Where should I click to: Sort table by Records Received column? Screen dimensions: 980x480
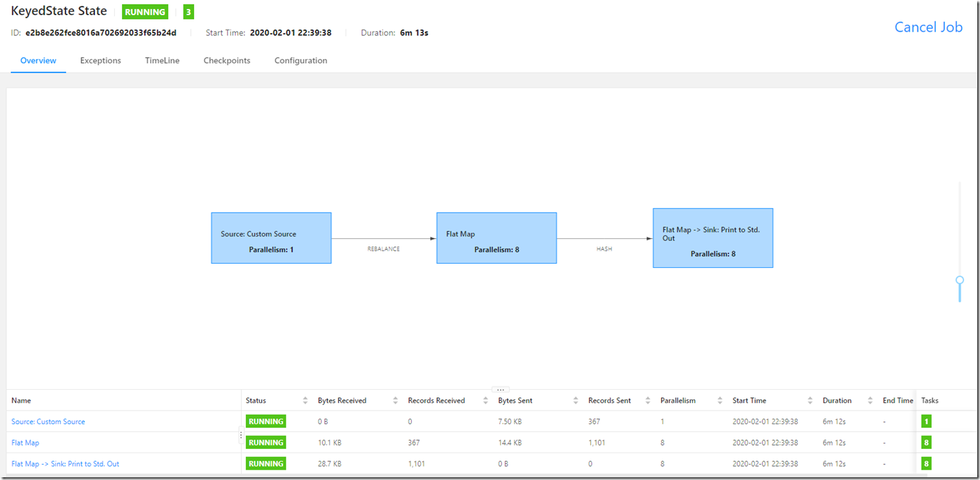click(486, 401)
